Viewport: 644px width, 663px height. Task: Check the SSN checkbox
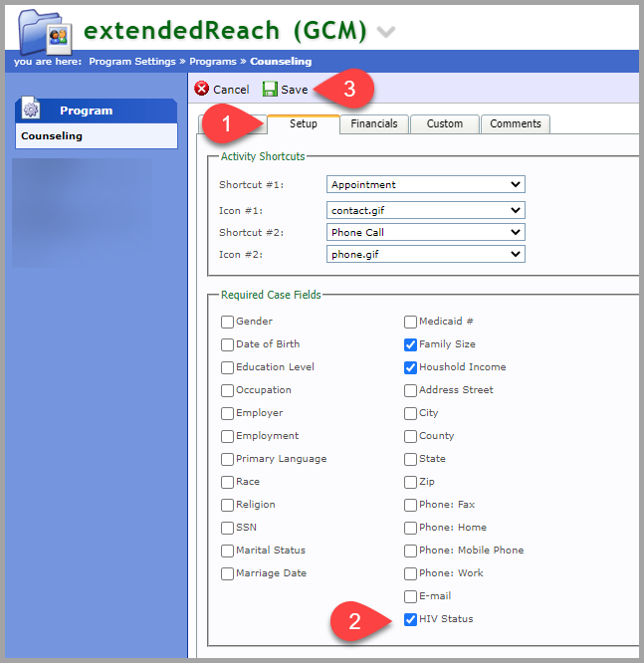point(227,528)
